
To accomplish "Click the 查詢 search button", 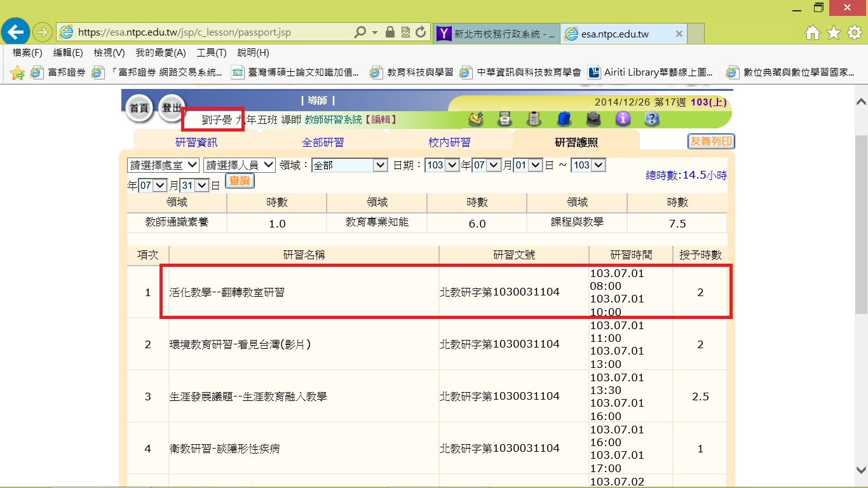I will pos(240,182).
